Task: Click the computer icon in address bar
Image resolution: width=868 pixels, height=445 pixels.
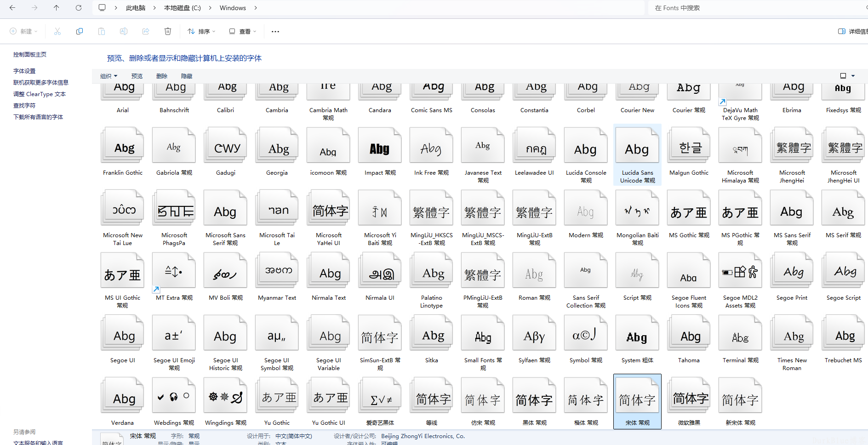Action: pyautogui.click(x=102, y=8)
